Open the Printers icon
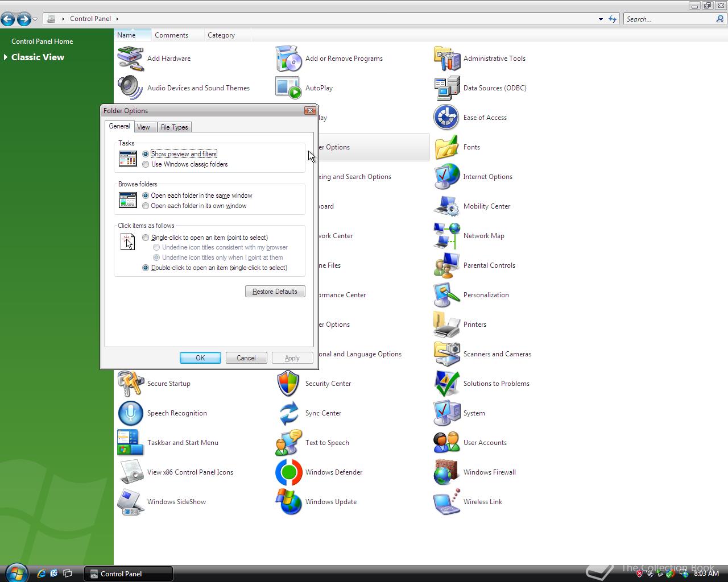This screenshot has height=582, width=728. point(446,325)
